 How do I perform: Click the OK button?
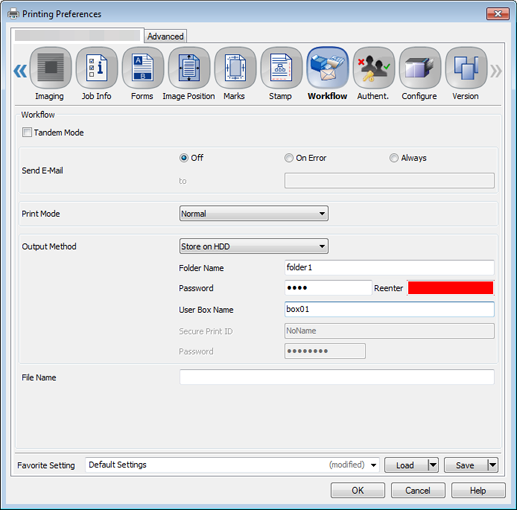[x=358, y=490]
